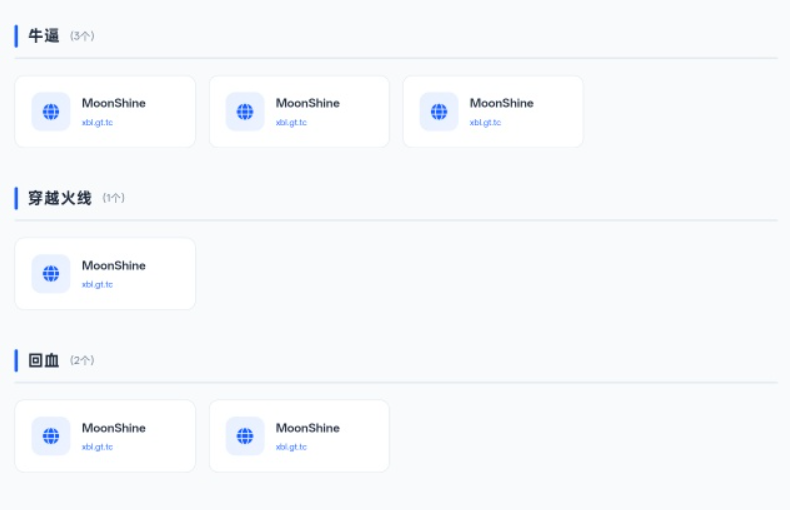Open xbl.gt.tc link in second 牛逼 card

click(291, 122)
